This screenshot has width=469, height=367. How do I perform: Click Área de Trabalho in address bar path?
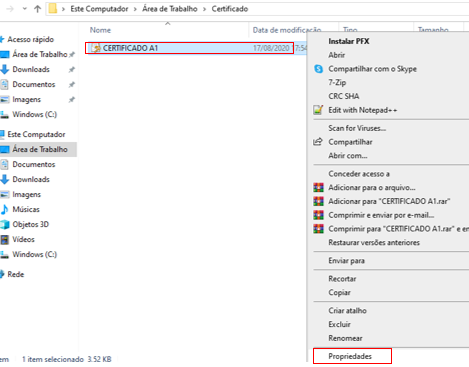(x=170, y=9)
